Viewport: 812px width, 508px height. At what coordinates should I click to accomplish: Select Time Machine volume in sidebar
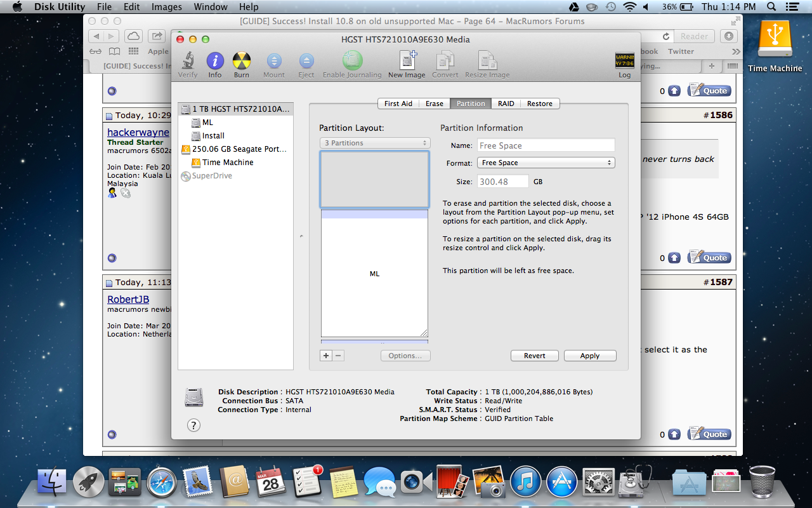pyautogui.click(x=235, y=163)
